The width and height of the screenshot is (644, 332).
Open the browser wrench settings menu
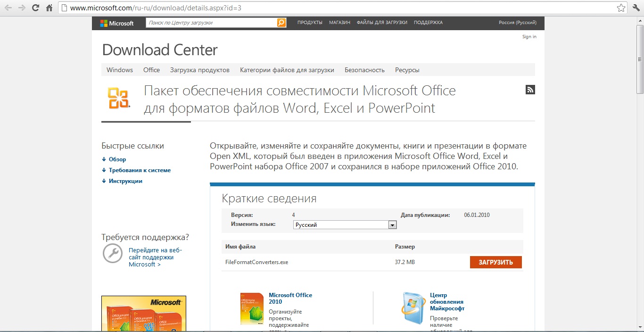point(636,8)
